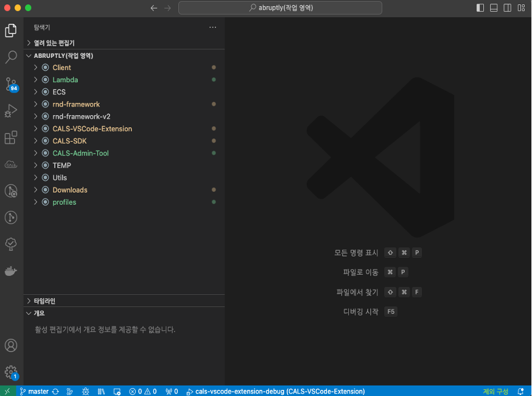Open the Search view icon
The width and height of the screenshot is (532, 396).
[x=11, y=57]
